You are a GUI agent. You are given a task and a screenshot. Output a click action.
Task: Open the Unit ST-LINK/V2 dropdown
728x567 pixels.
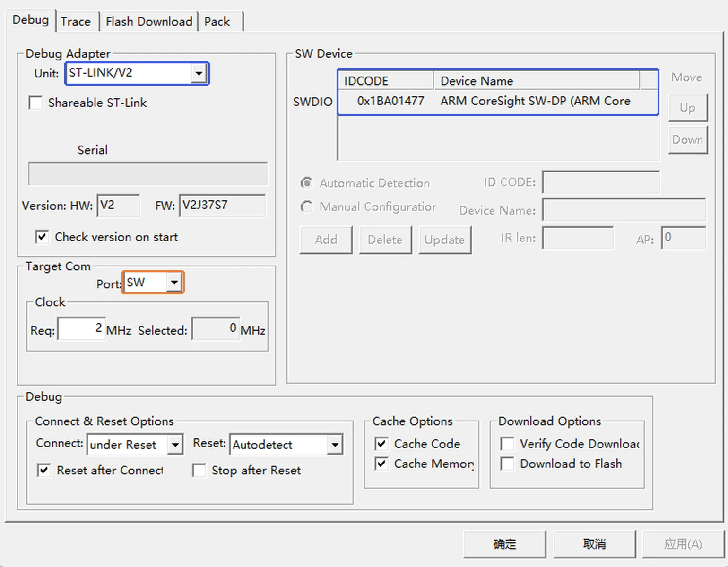(x=199, y=73)
